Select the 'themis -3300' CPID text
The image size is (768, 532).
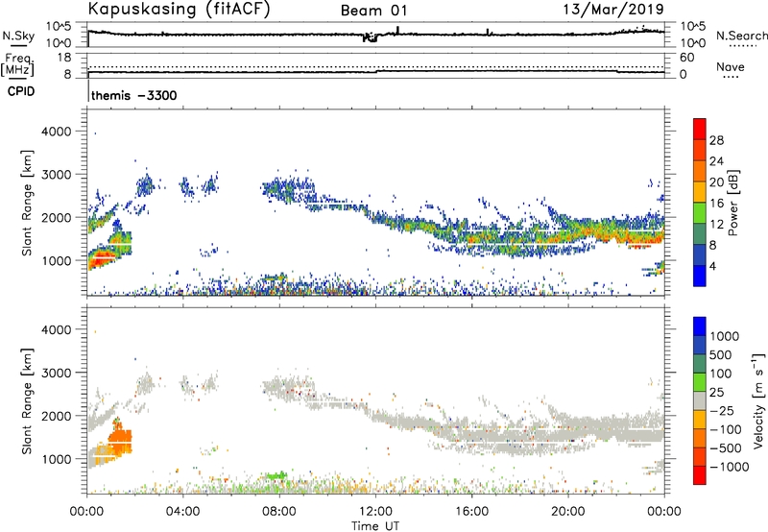point(134,95)
